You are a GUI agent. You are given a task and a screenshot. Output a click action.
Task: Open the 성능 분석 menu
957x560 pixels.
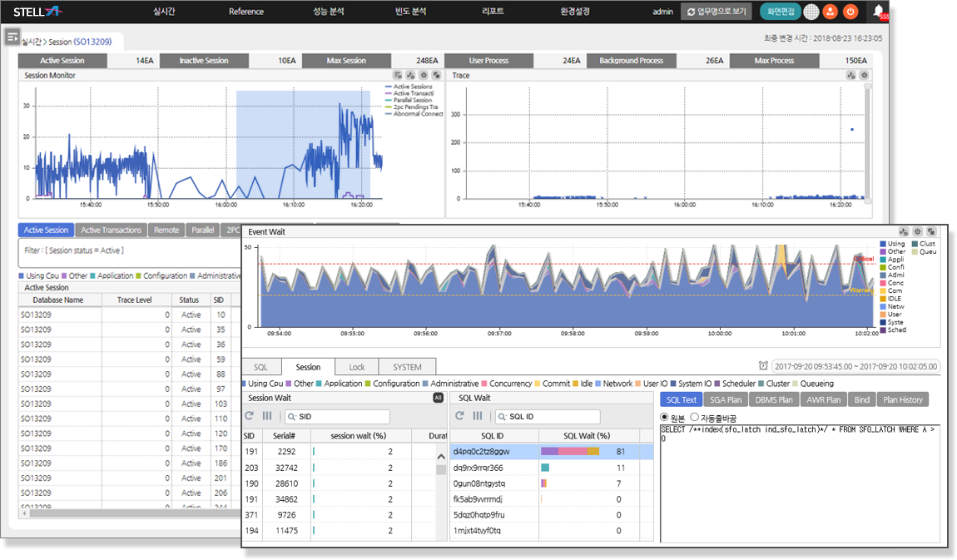[329, 12]
